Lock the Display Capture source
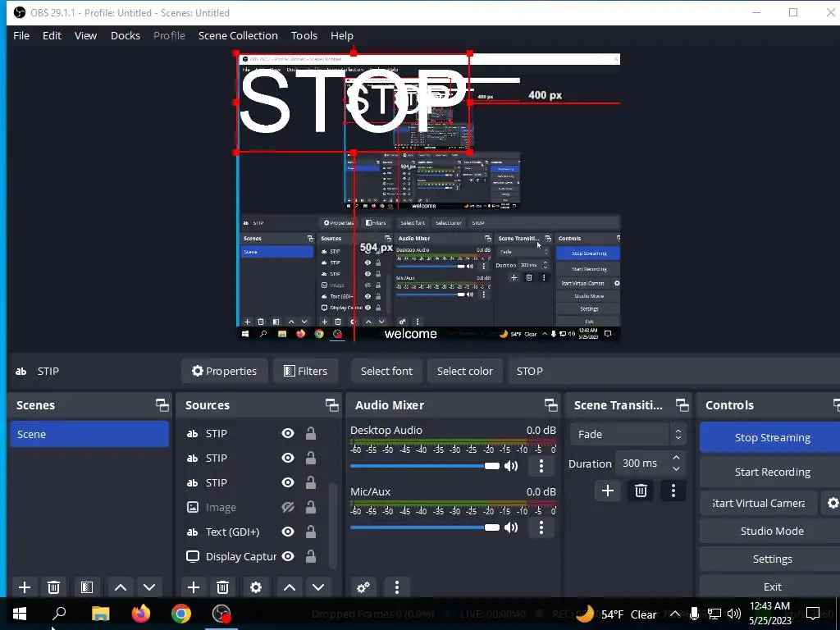This screenshot has width=840, height=630. (x=311, y=556)
